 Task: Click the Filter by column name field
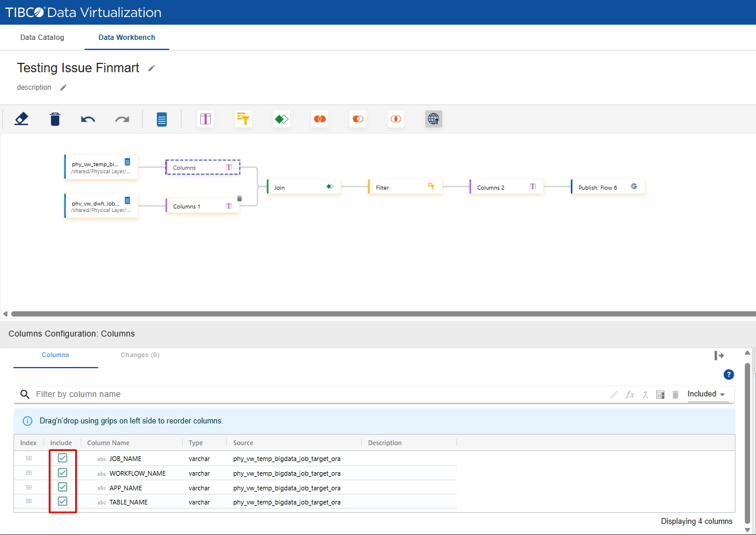click(x=235, y=394)
